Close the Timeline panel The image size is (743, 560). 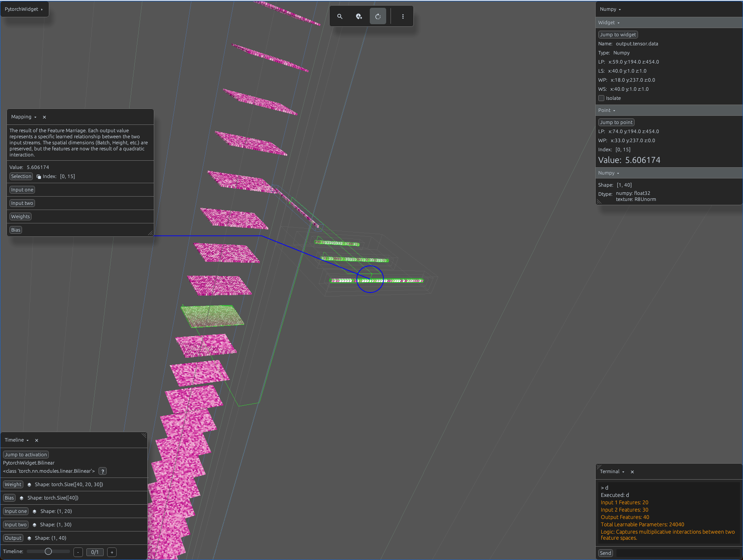(37, 440)
